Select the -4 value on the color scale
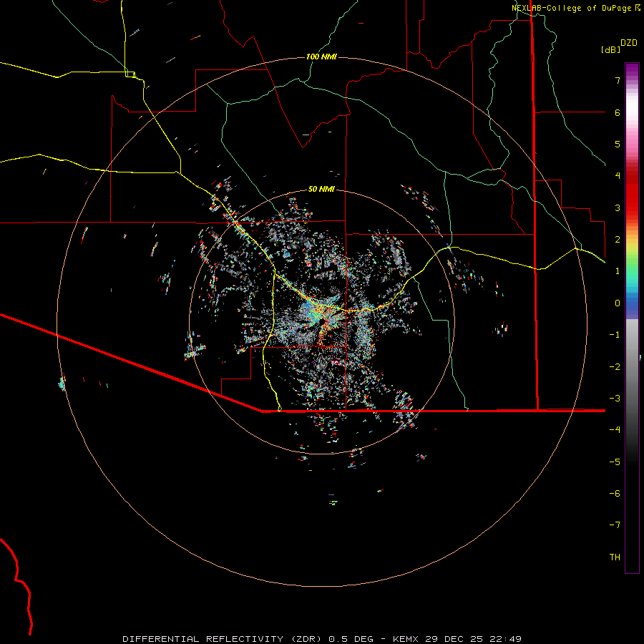 tap(615, 430)
